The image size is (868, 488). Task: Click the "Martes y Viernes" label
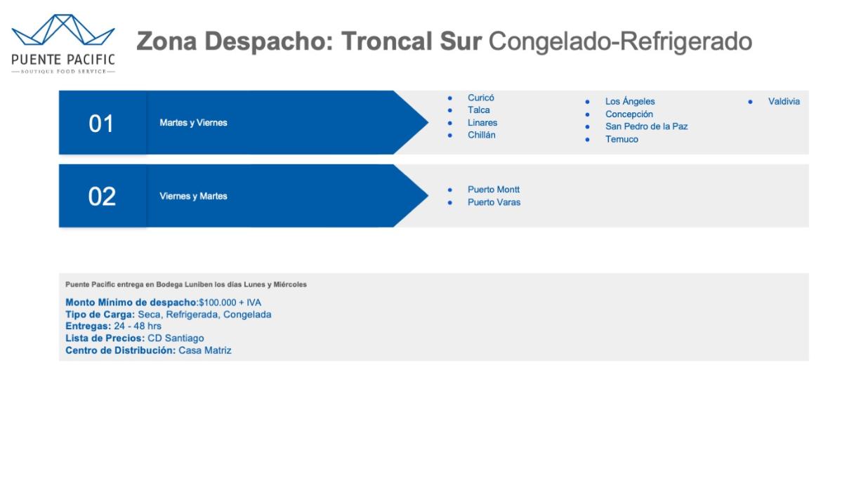(x=194, y=123)
